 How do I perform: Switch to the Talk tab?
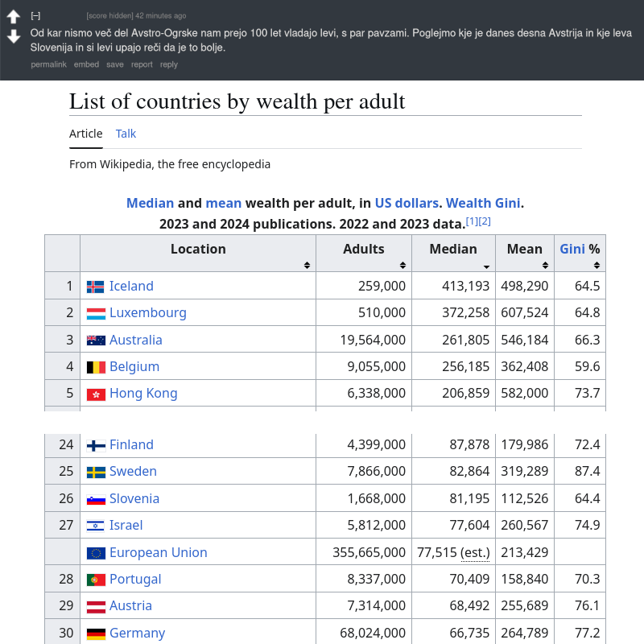pos(126,134)
